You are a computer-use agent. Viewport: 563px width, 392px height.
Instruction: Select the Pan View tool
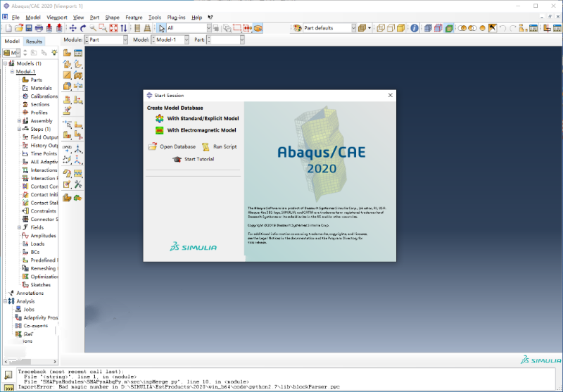pyautogui.click(x=73, y=28)
